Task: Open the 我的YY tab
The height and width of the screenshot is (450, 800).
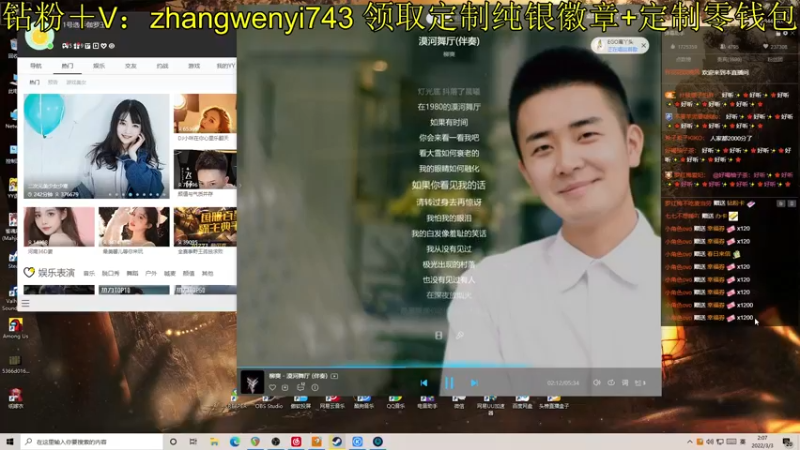Action: point(226,66)
